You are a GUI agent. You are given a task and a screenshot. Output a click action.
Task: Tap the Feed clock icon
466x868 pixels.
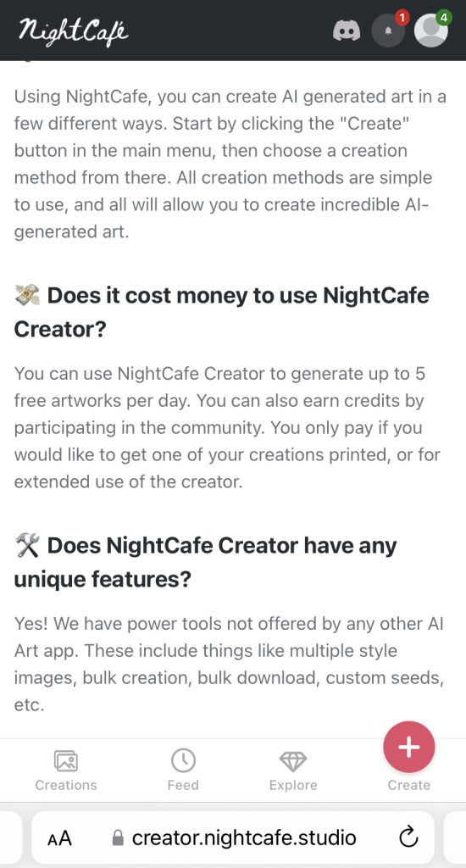click(183, 760)
